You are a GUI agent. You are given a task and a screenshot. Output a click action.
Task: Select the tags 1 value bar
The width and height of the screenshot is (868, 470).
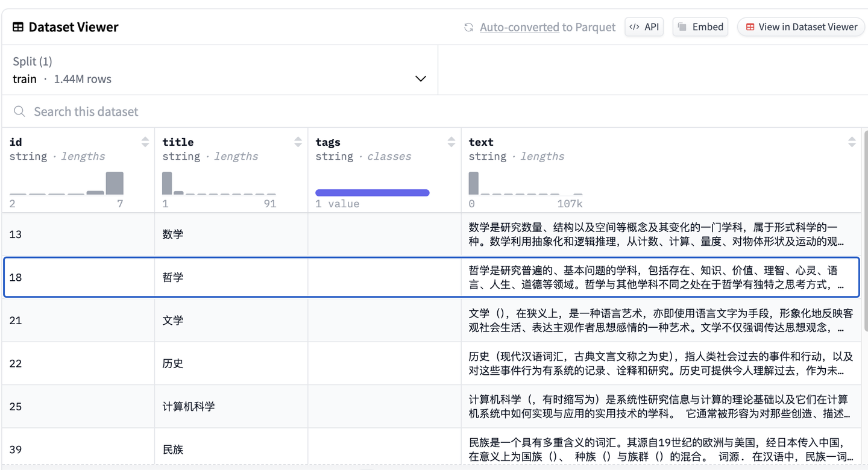373,193
